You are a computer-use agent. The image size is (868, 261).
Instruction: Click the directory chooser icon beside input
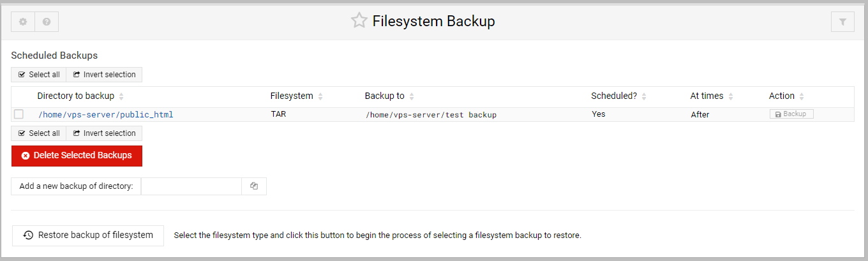coord(254,186)
